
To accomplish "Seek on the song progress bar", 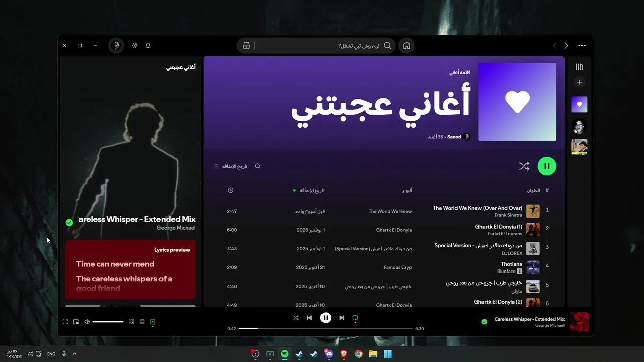I will (x=326, y=328).
